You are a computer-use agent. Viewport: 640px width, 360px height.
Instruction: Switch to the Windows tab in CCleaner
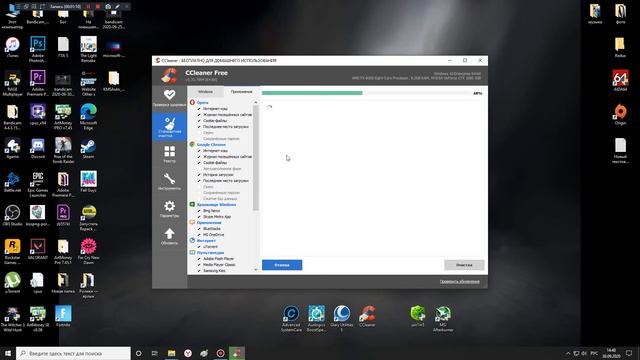pos(205,91)
